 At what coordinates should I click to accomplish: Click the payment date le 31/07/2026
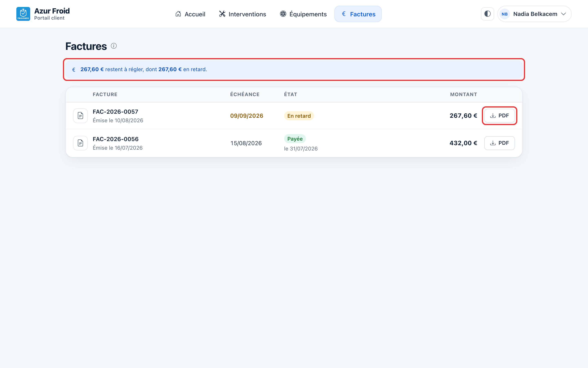[x=301, y=149]
